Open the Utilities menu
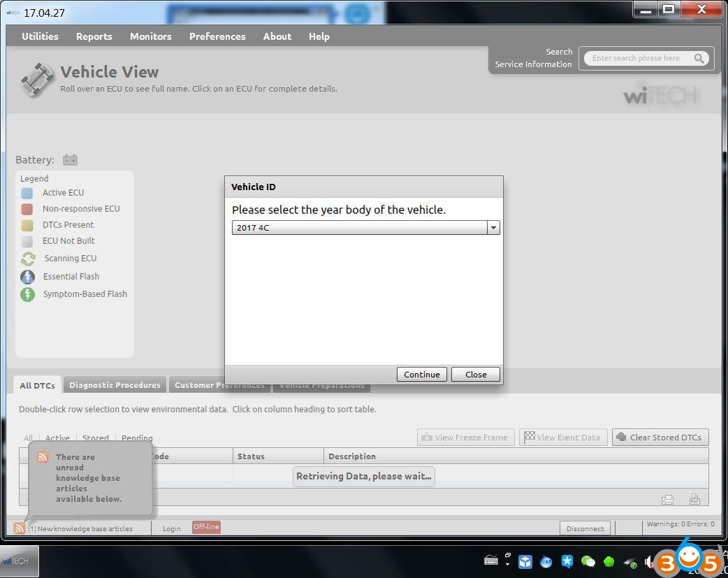This screenshot has height=578, width=728. click(x=40, y=36)
